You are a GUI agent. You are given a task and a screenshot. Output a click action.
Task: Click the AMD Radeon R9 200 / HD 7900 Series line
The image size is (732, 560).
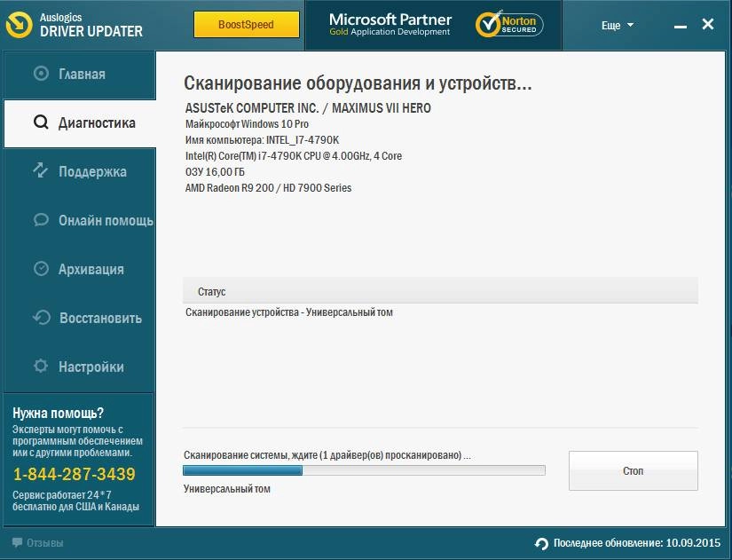(268, 188)
